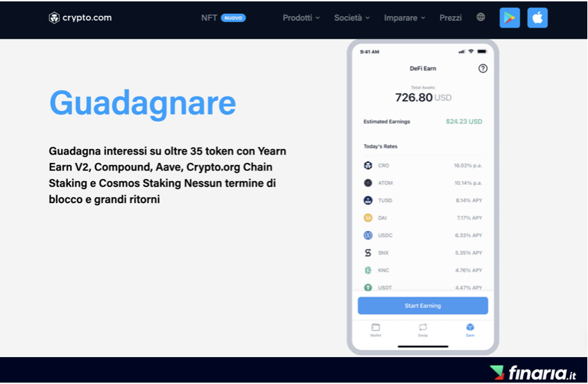
Task: Tap the 4.76% APY KNC rate
Action: click(x=468, y=270)
